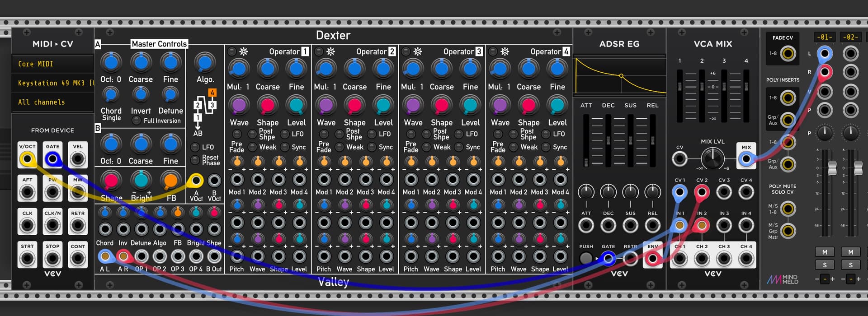This screenshot has width=868, height=316.
Task: Toggle Operator 2 Weak button
Action: [x=340, y=147]
